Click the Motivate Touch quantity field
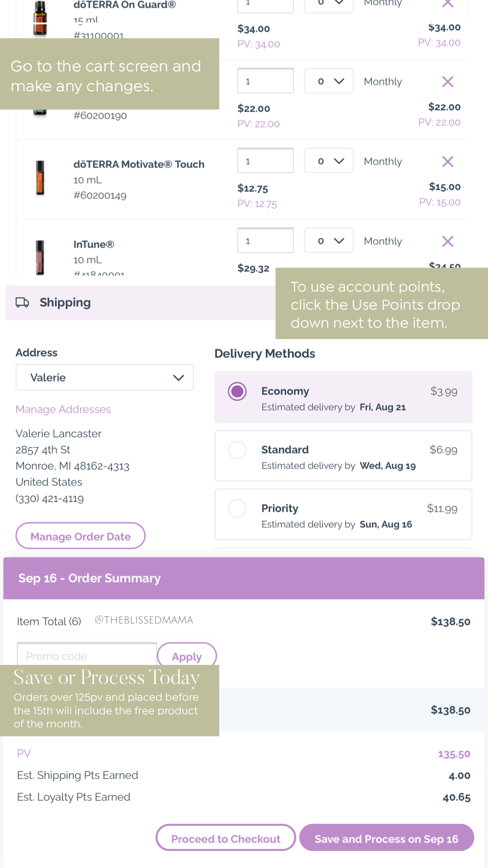 point(265,161)
